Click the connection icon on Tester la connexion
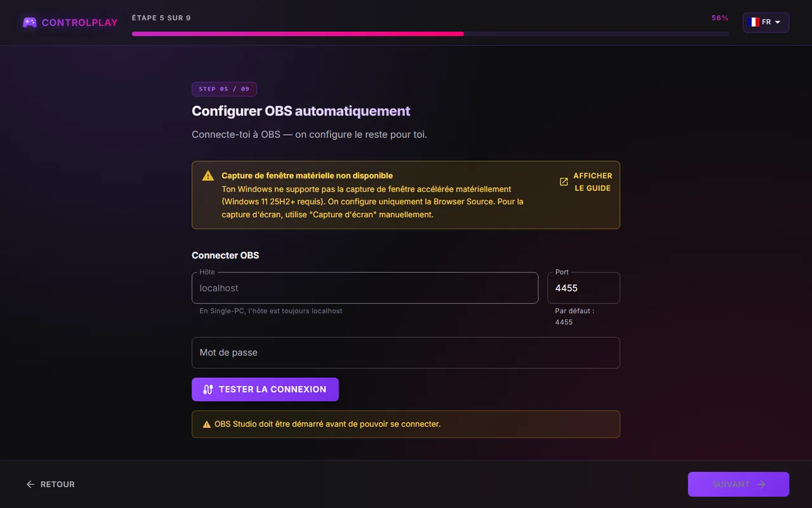Viewport: 812px width, 508px height. [208, 390]
